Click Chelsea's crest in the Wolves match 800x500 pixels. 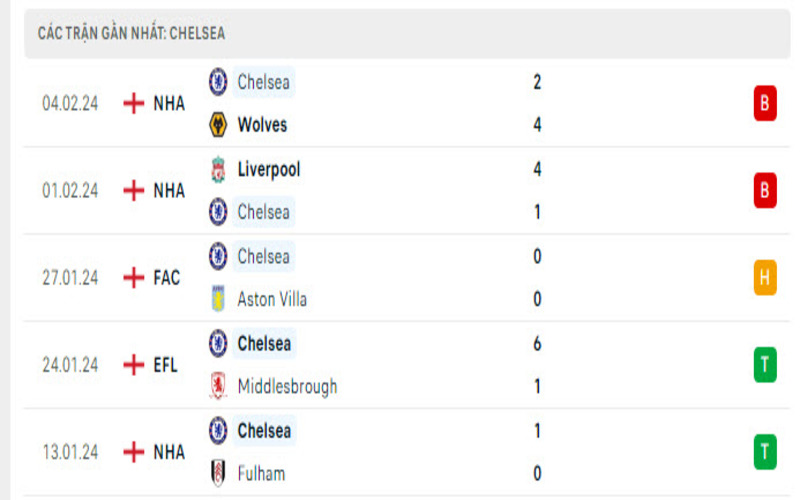pos(217,82)
